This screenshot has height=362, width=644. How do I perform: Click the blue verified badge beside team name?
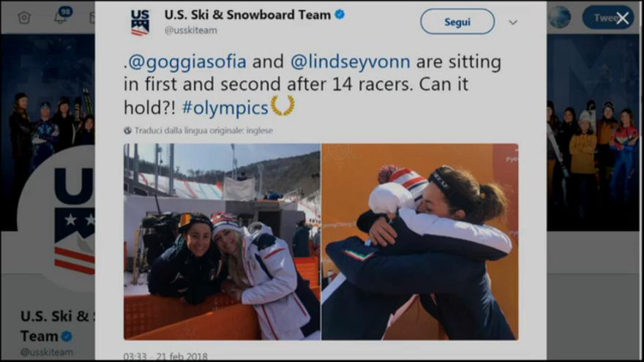click(340, 15)
